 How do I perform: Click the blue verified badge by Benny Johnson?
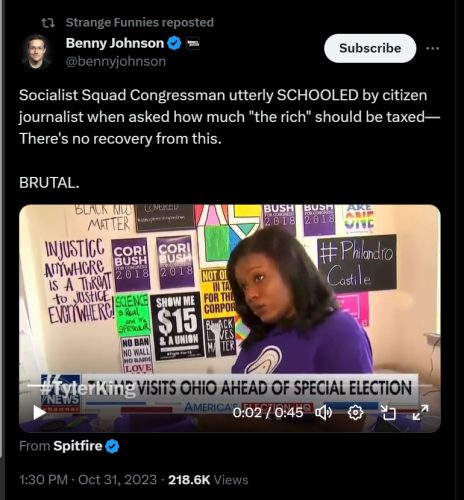pos(174,43)
